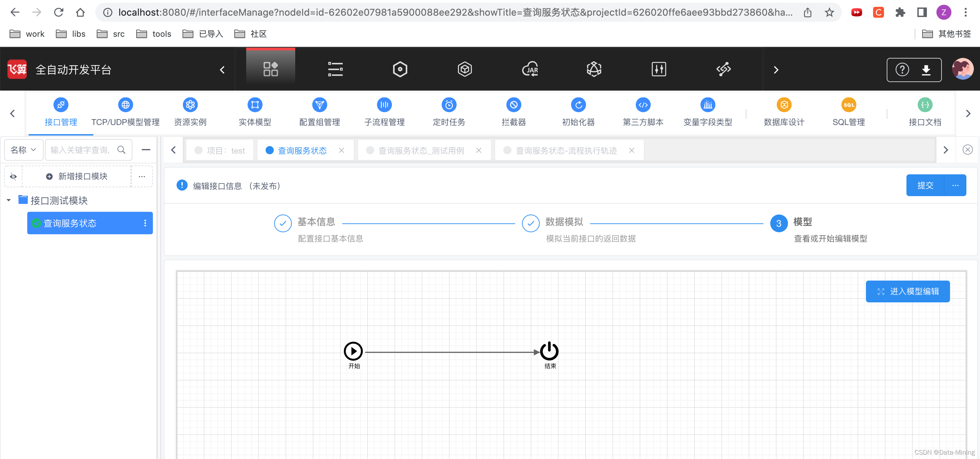Open the 拦截器 interceptor icon
This screenshot has width=980, height=459.
(513, 105)
